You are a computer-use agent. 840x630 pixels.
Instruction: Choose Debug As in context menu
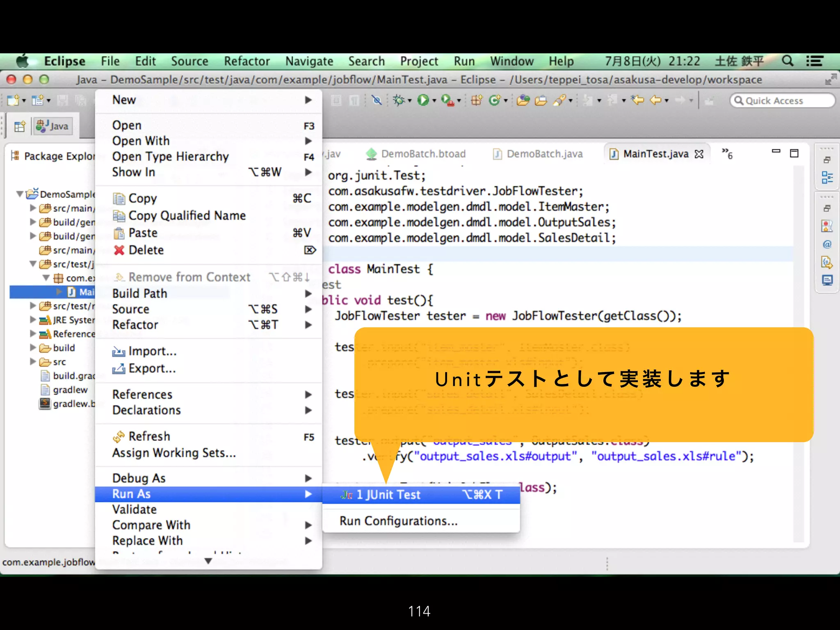point(208,478)
